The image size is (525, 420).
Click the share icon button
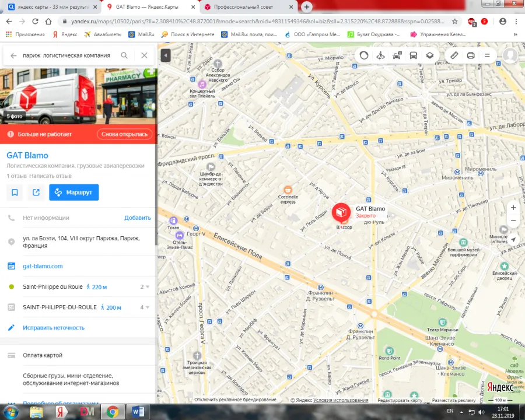coord(36,192)
